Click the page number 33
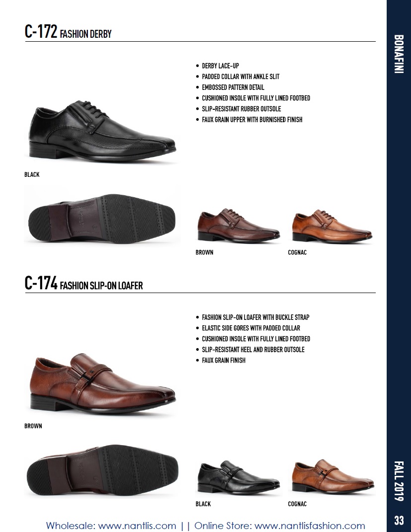The width and height of the screenshot is (411, 532). 399,520
